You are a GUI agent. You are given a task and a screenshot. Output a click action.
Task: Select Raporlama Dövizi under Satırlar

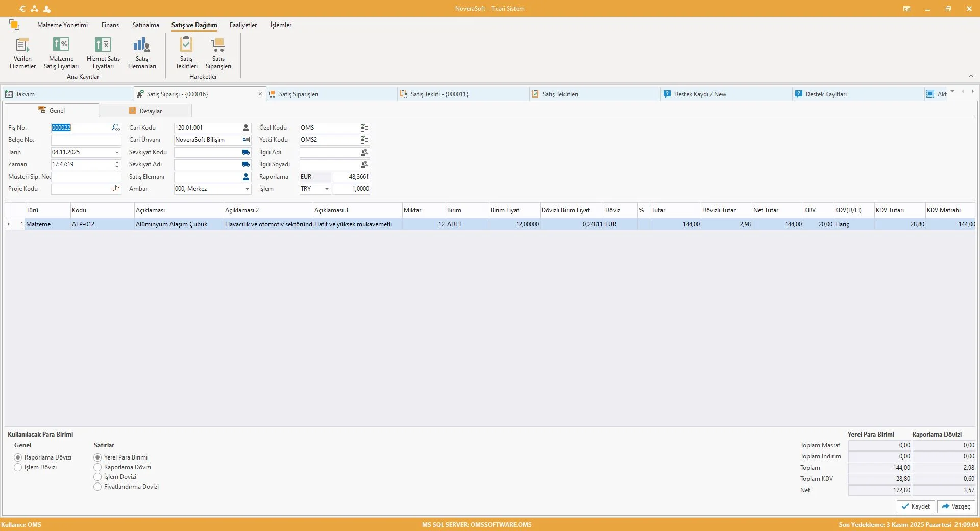(97, 467)
